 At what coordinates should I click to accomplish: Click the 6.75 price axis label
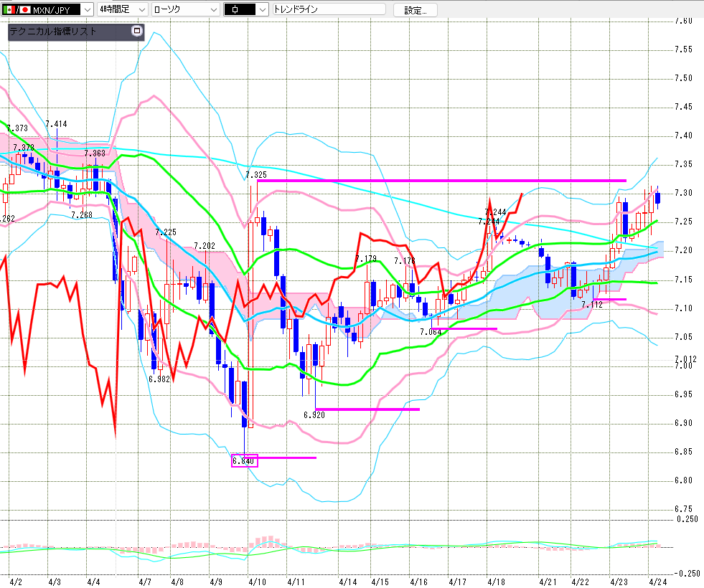click(683, 509)
